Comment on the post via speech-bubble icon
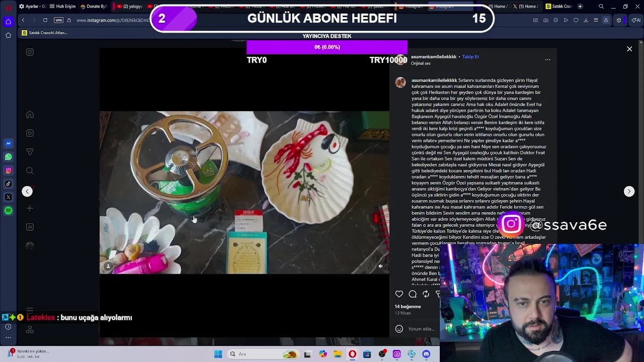 tap(413, 294)
